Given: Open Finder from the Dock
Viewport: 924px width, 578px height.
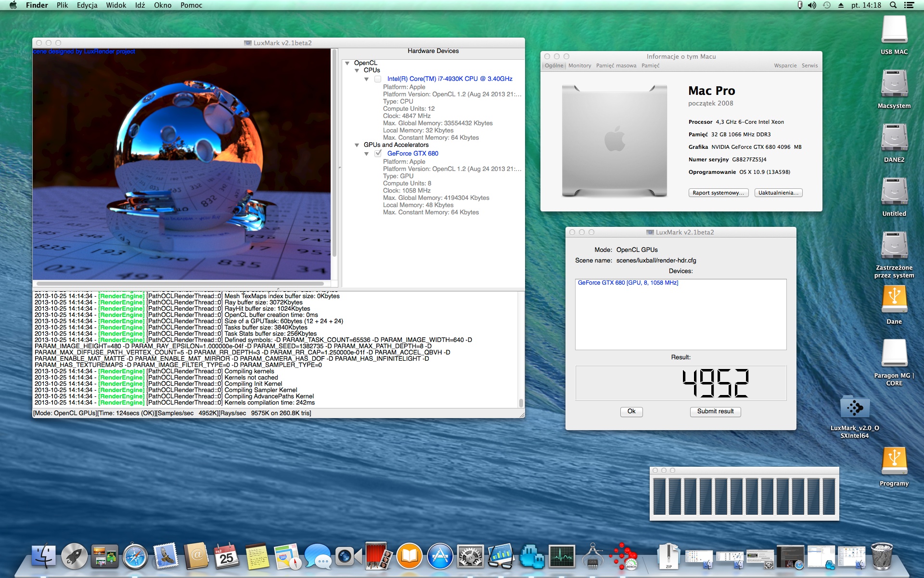Looking at the screenshot, I should pos(43,556).
